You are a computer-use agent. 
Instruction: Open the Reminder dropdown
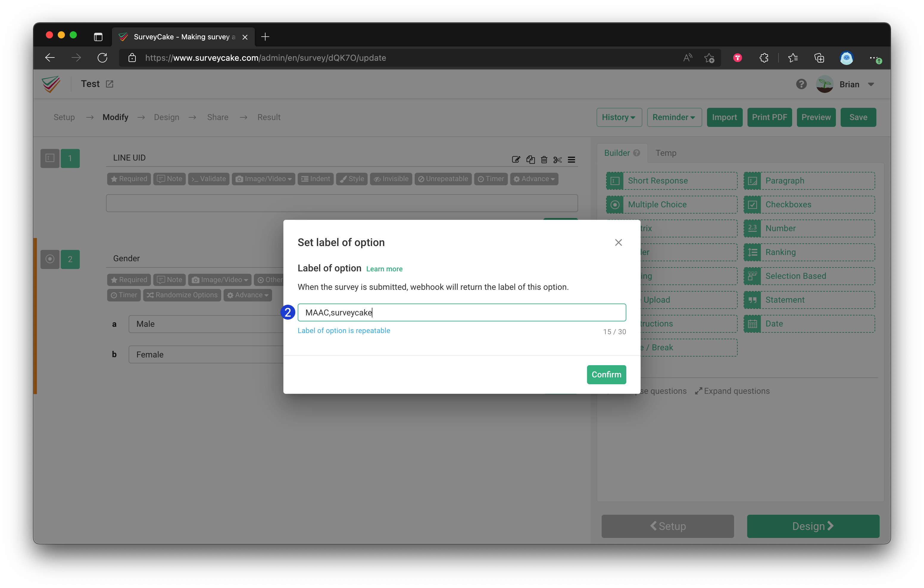coord(674,118)
